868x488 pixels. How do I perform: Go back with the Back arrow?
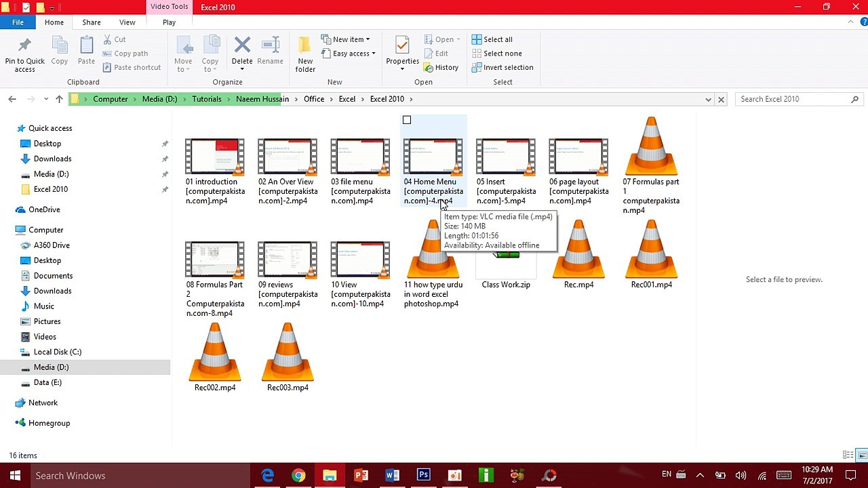point(12,99)
